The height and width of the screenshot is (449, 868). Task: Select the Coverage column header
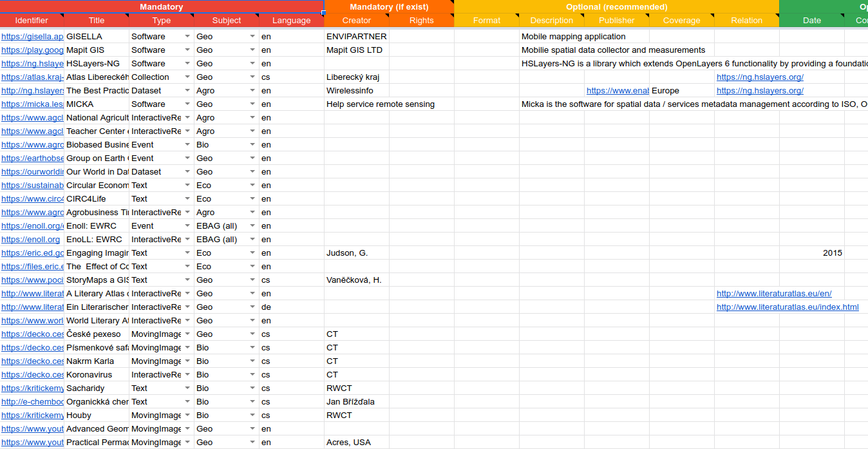pyautogui.click(x=682, y=21)
